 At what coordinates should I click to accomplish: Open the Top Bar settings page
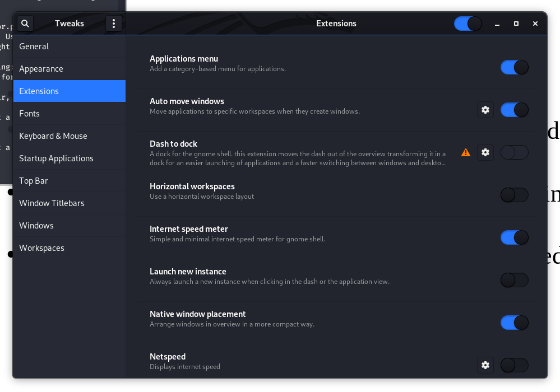[x=34, y=181]
